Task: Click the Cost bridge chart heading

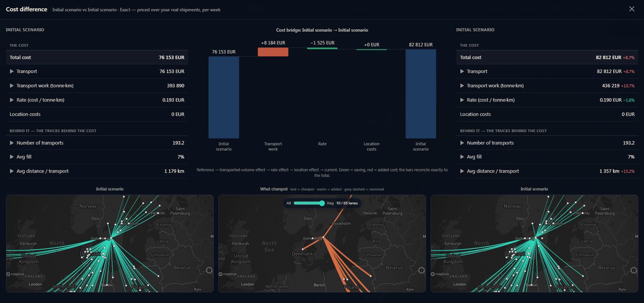Action: pos(322,30)
